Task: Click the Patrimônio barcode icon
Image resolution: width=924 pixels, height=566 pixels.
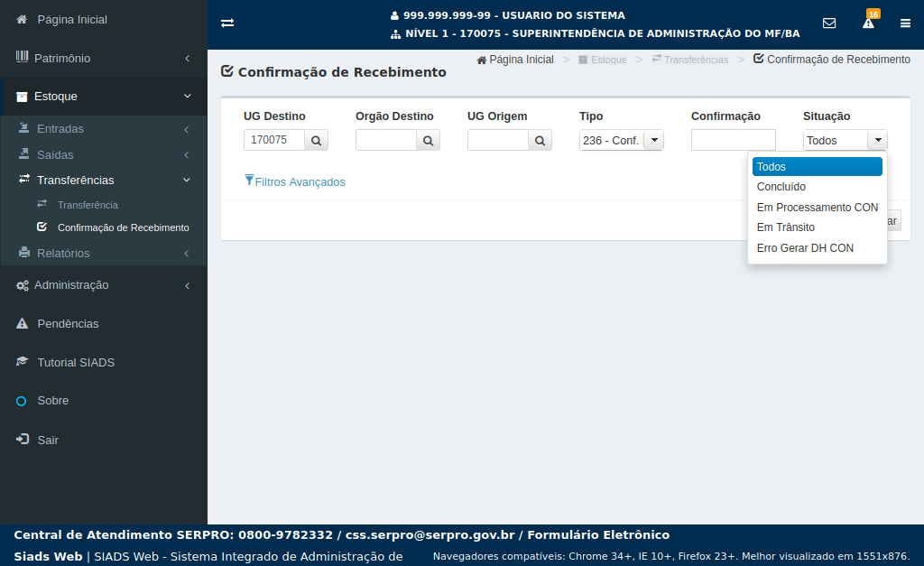Action: tap(22, 57)
